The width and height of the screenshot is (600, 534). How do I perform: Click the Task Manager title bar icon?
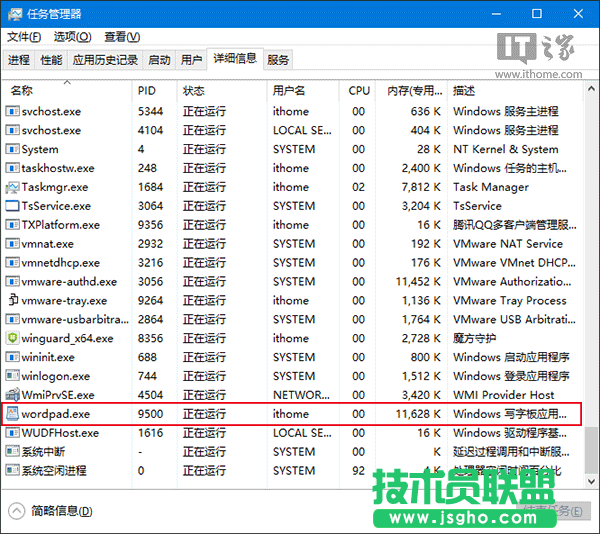point(15,14)
